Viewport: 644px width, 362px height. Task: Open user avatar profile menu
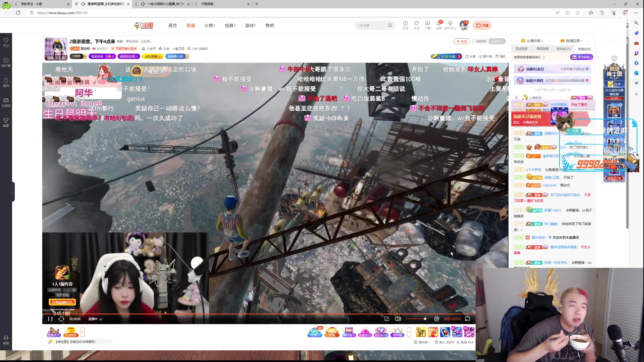pyautogui.click(x=464, y=25)
